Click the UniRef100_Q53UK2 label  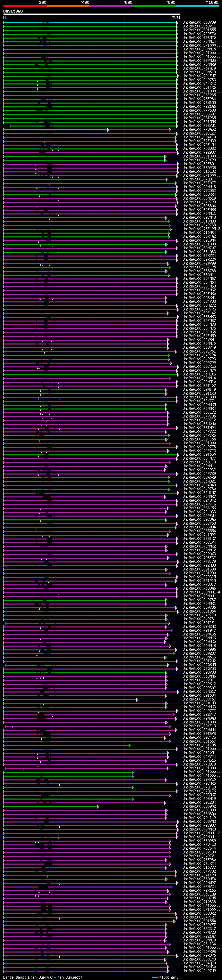point(199,913)
